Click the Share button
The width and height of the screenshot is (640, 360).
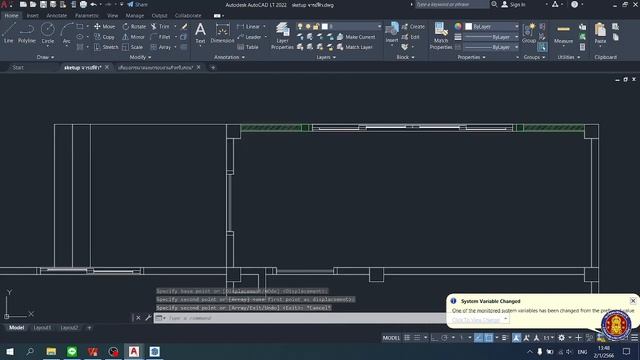pyautogui.click(x=138, y=4)
